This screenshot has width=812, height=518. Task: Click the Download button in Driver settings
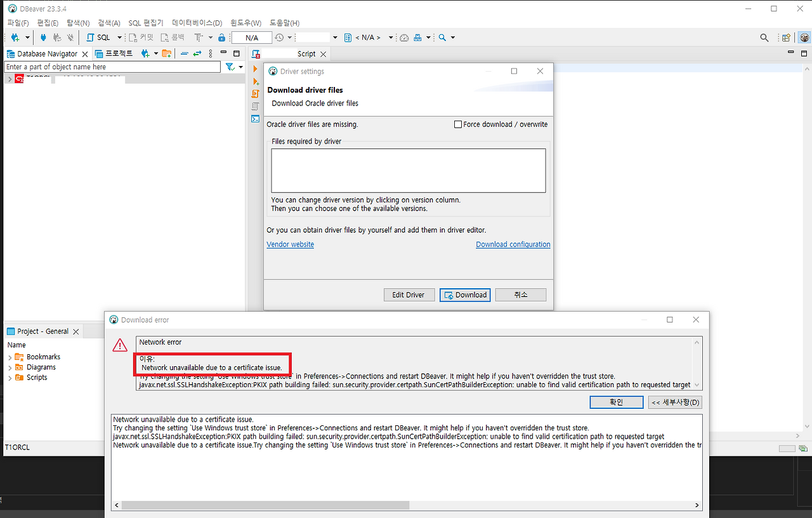pyautogui.click(x=465, y=295)
